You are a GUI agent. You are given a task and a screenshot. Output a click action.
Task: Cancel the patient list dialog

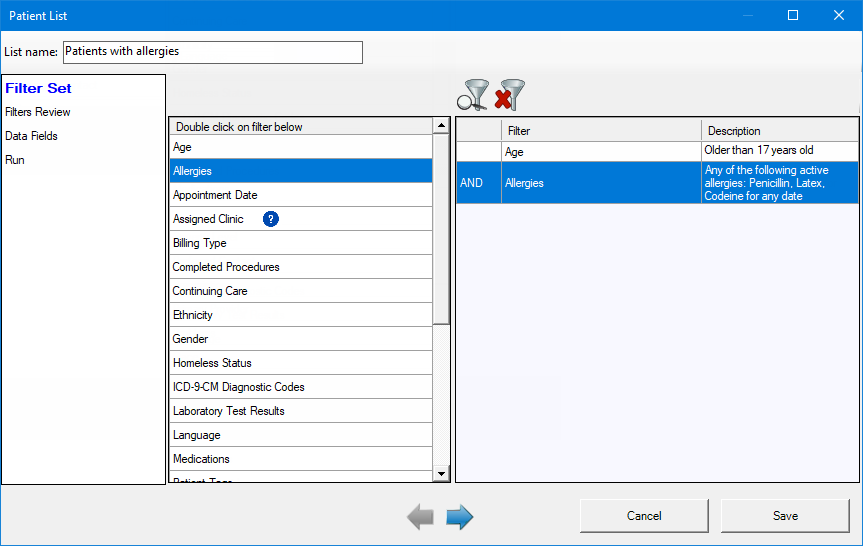[x=644, y=516]
